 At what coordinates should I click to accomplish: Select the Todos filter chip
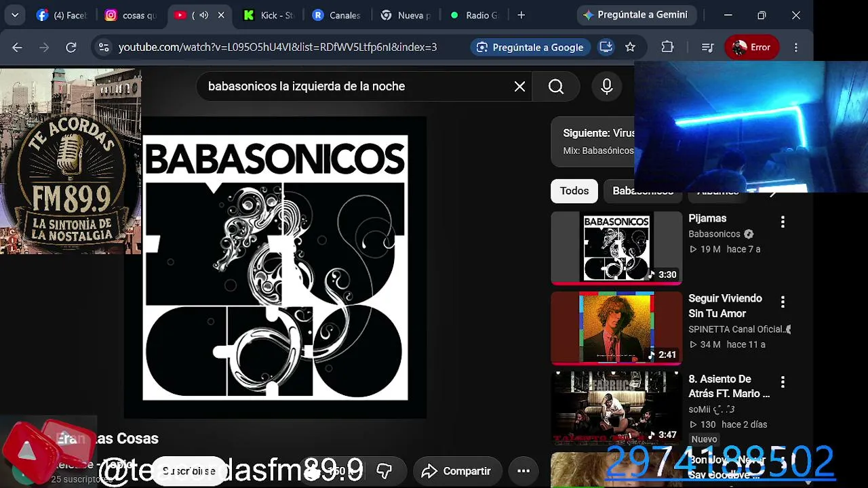click(574, 191)
